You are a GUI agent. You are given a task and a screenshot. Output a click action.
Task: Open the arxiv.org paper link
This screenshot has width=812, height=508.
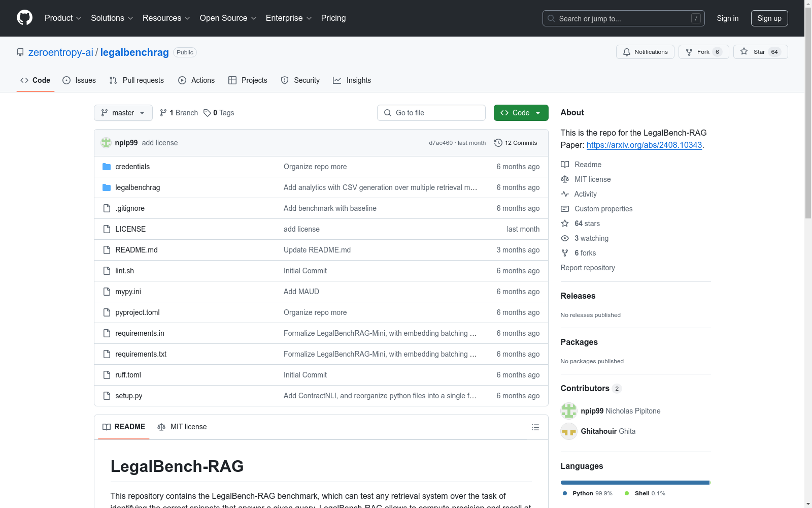[x=644, y=145]
